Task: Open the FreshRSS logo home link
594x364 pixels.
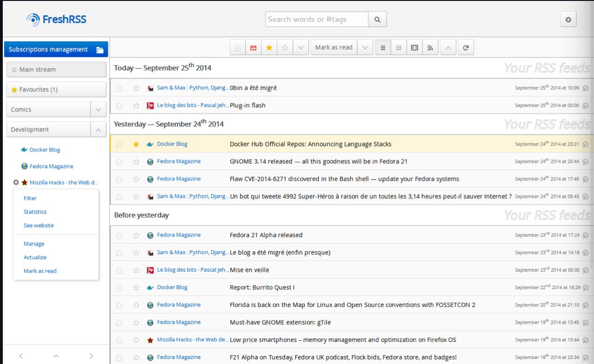Action: 57,19
